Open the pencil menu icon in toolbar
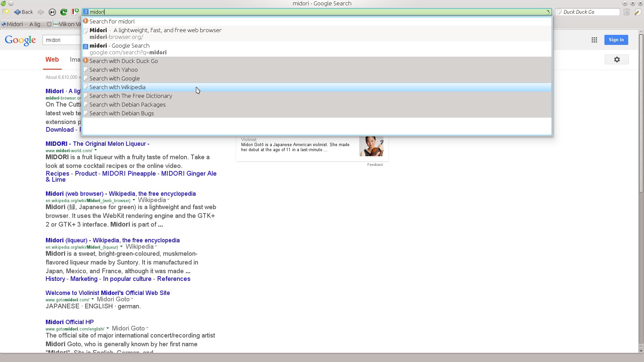Screen dimensions: 644x362 pos(638,12)
